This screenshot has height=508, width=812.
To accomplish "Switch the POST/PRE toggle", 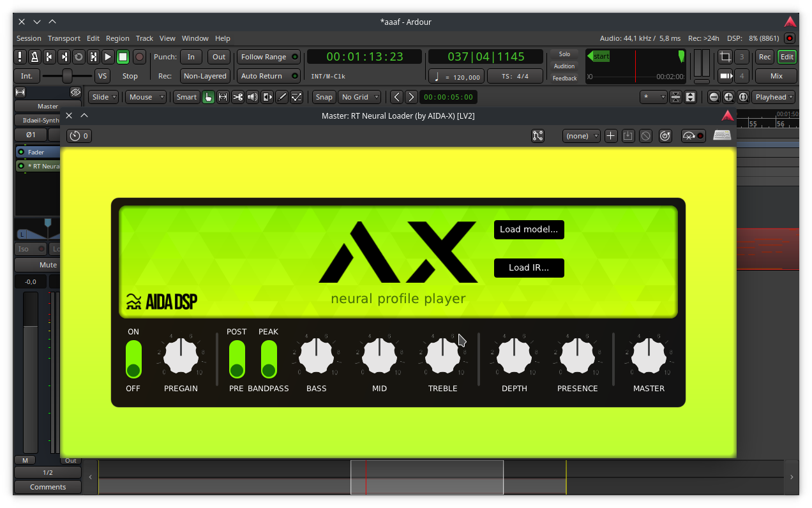I will [x=237, y=359].
